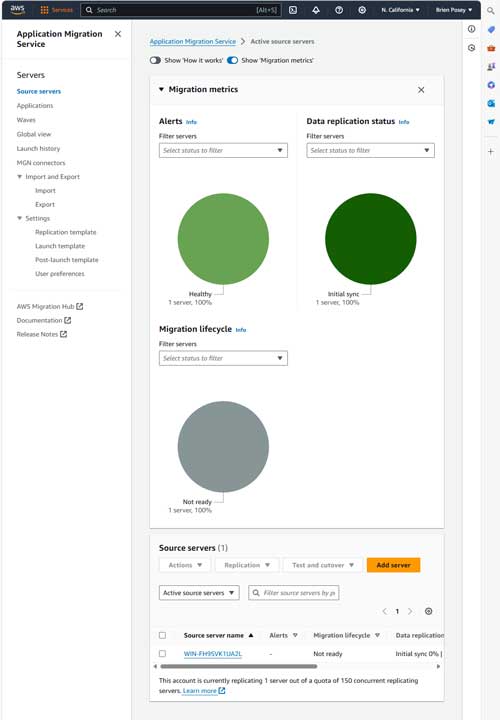This screenshot has width=500, height=720.
Task: Select Global view in sidebar
Action: 34,134
